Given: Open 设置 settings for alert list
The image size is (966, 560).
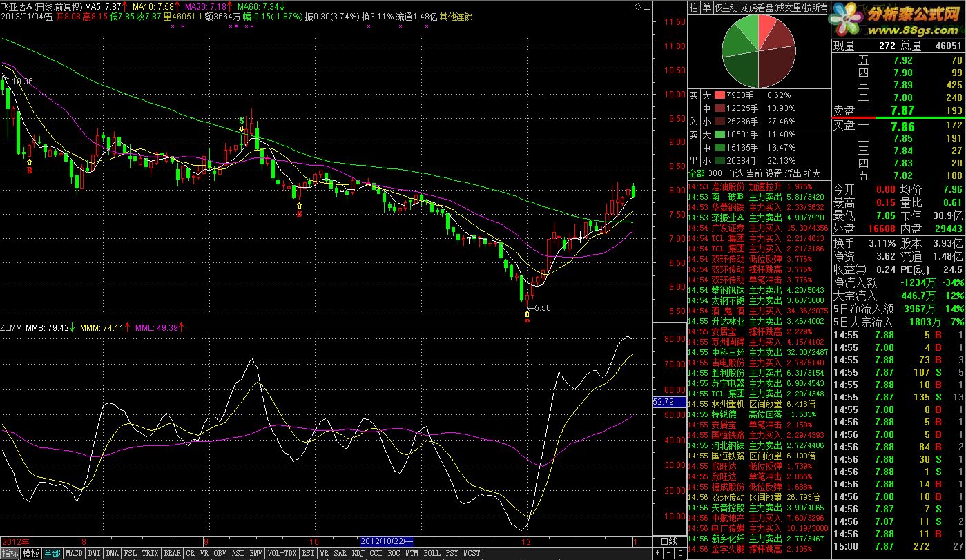Looking at the screenshot, I should tap(774, 173).
